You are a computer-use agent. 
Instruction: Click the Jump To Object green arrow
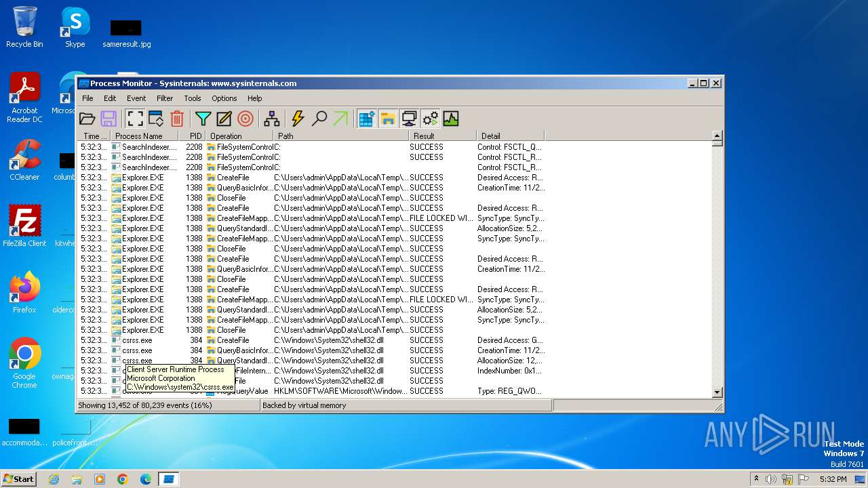[x=340, y=119]
